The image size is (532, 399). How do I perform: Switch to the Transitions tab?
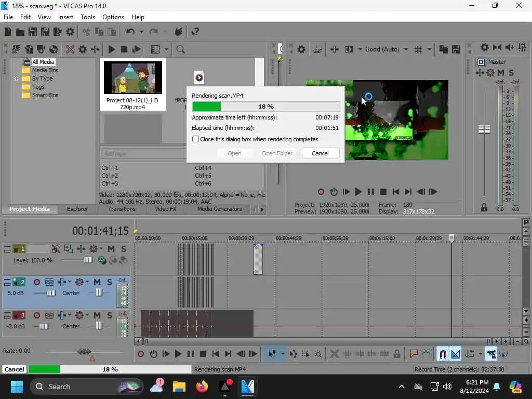[x=122, y=209]
